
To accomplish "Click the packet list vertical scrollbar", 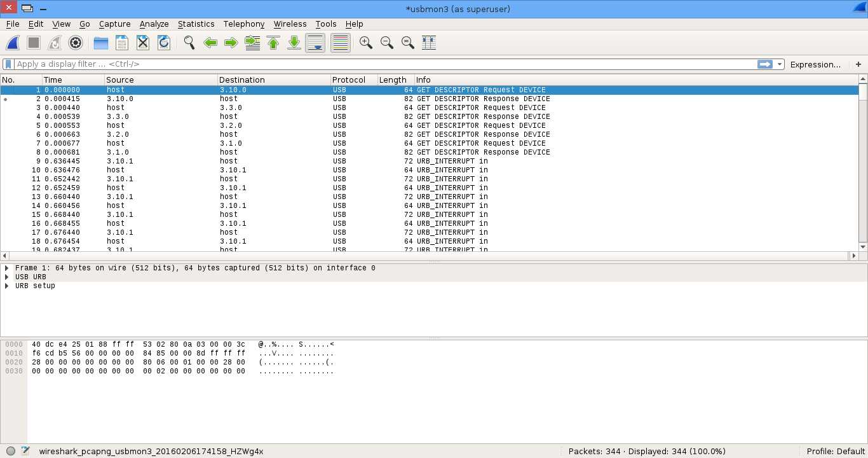I will [x=863, y=163].
